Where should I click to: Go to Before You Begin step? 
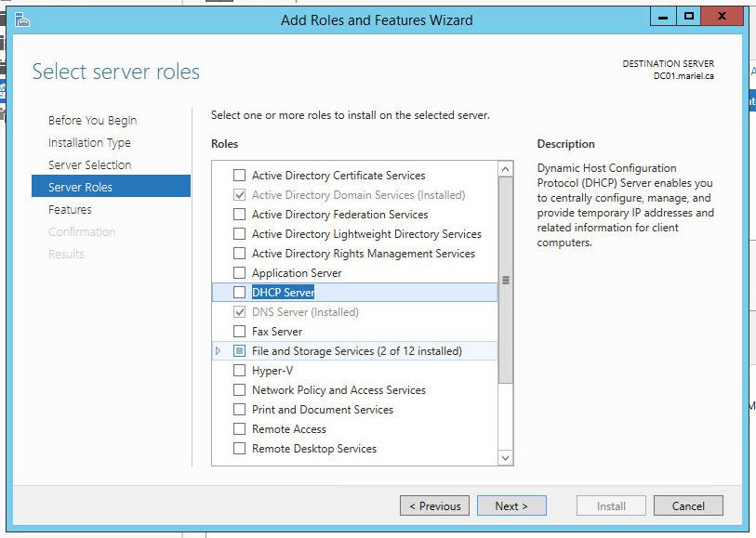coord(92,121)
